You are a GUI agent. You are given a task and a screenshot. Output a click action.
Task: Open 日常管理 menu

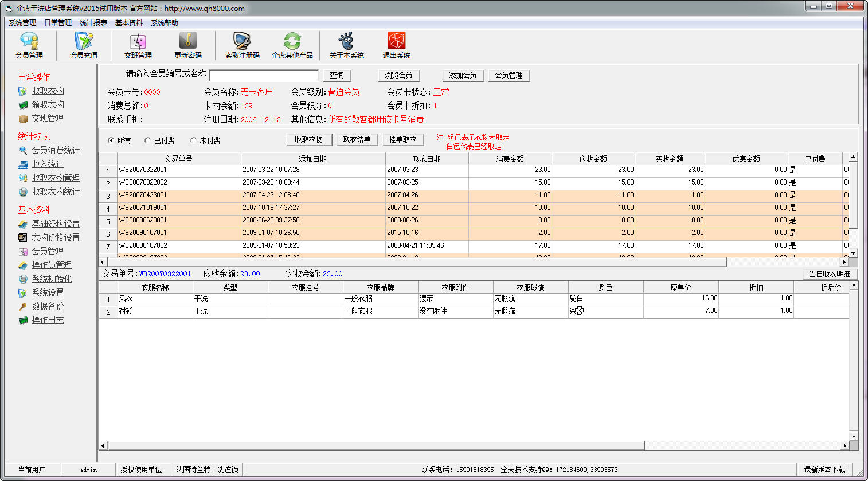(x=58, y=23)
